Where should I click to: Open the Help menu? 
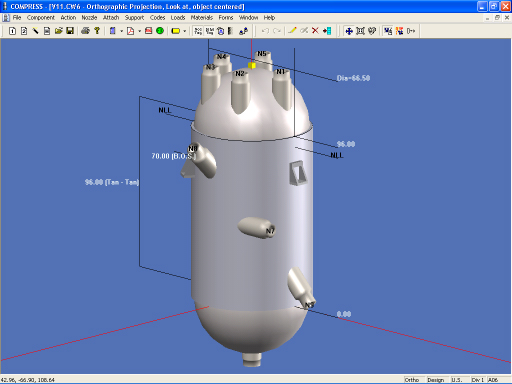click(269, 18)
